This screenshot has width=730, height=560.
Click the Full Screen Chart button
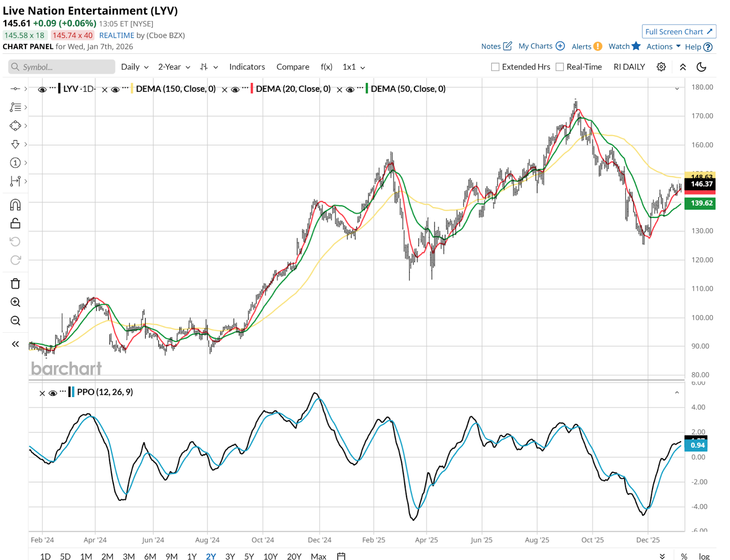pyautogui.click(x=678, y=31)
